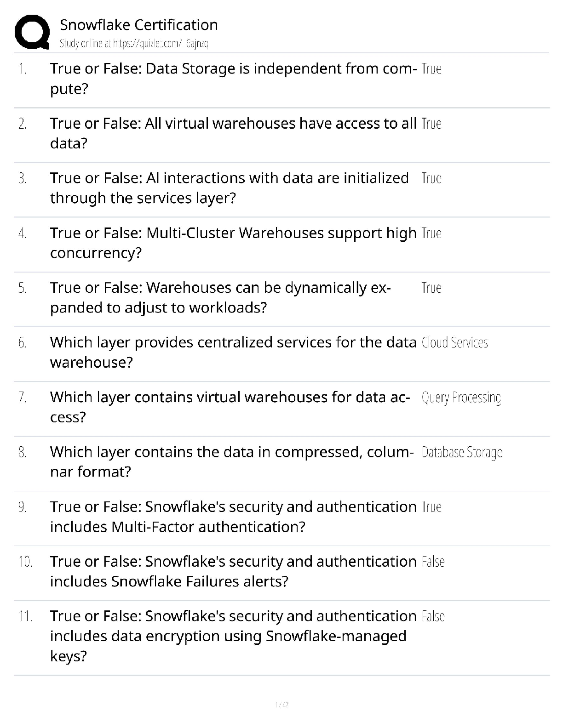Click the Query Processing answer
This screenshot has width=563, height=728.
pyautogui.click(x=461, y=398)
